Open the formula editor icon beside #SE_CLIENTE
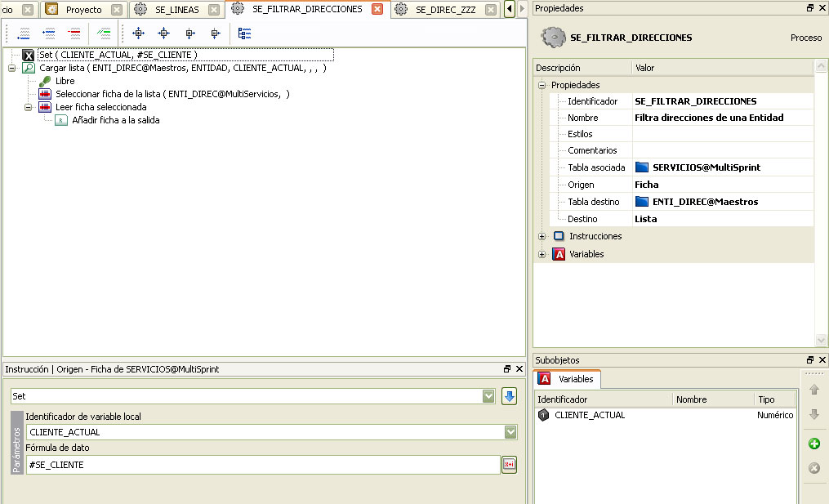 pos(509,464)
